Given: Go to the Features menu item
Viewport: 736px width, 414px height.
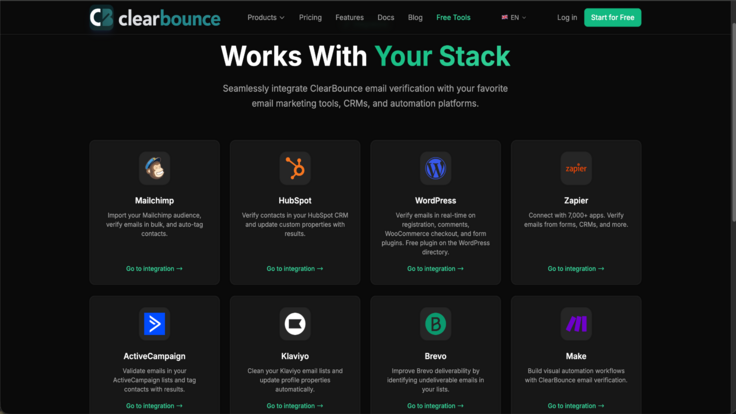Looking at the screenshot, I should point(349,17).
